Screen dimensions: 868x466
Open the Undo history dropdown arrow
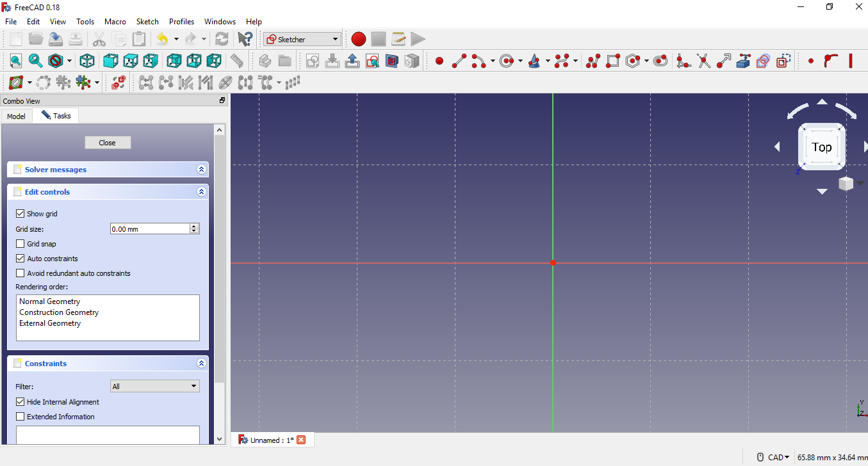coord(176,39)
